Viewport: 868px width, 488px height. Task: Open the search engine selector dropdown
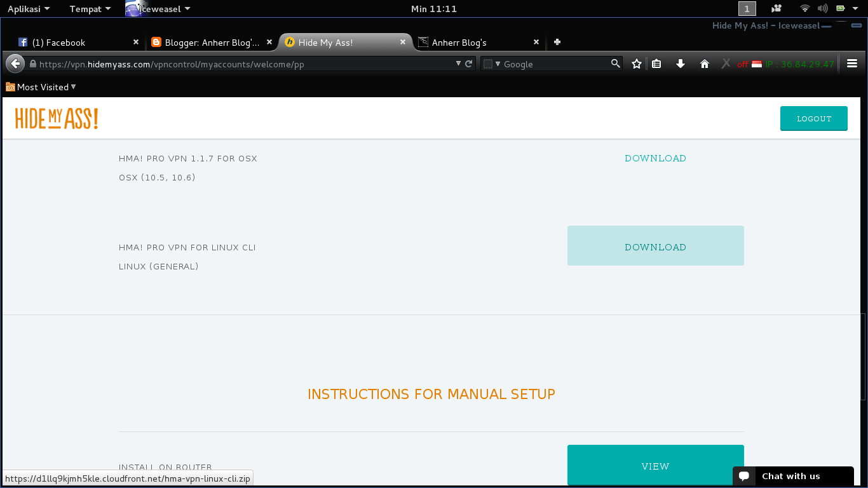point(492,64)
